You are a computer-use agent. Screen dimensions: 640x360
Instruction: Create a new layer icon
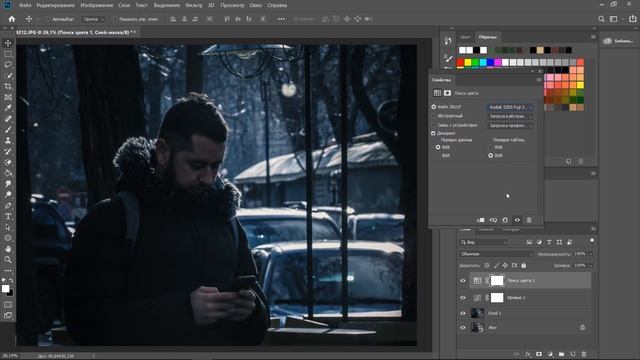point(573,354)
